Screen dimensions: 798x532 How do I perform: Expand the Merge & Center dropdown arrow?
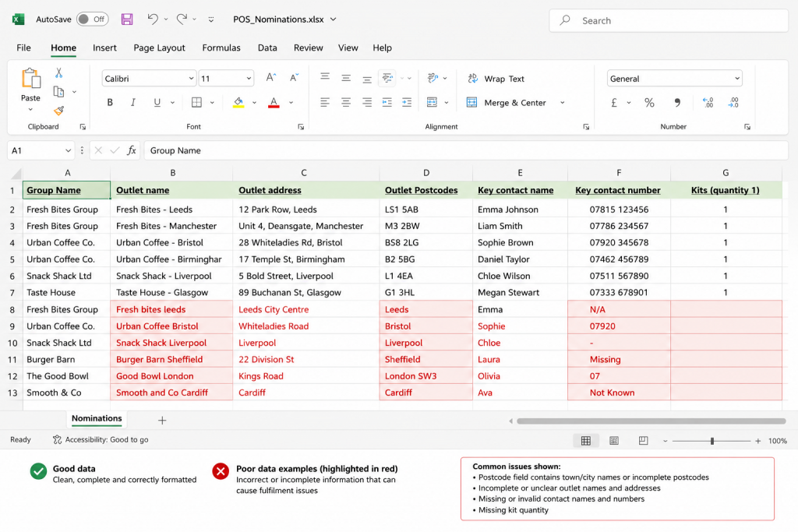(x=563, y=103)
